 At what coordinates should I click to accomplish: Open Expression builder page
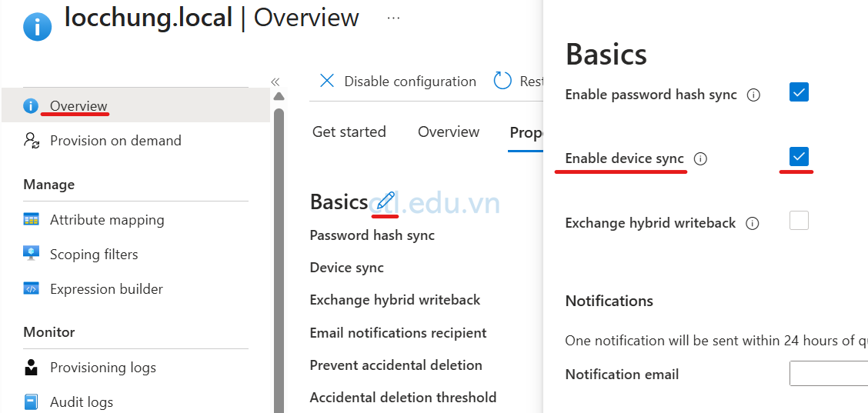(106, 289)
